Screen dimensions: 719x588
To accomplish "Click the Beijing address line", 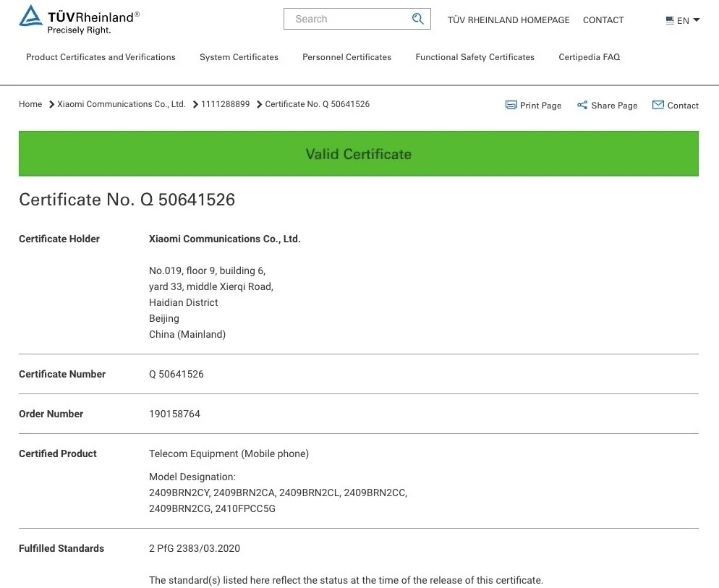I will (164, 318).
